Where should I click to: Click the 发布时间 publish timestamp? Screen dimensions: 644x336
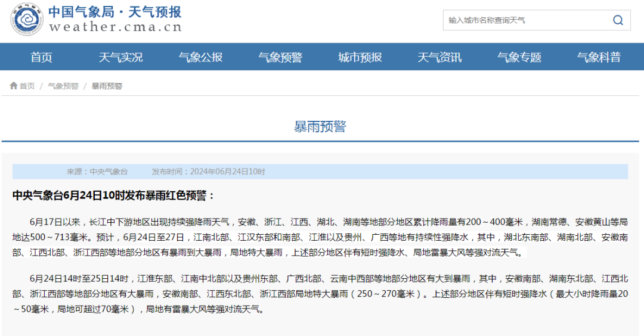(208, 172)
